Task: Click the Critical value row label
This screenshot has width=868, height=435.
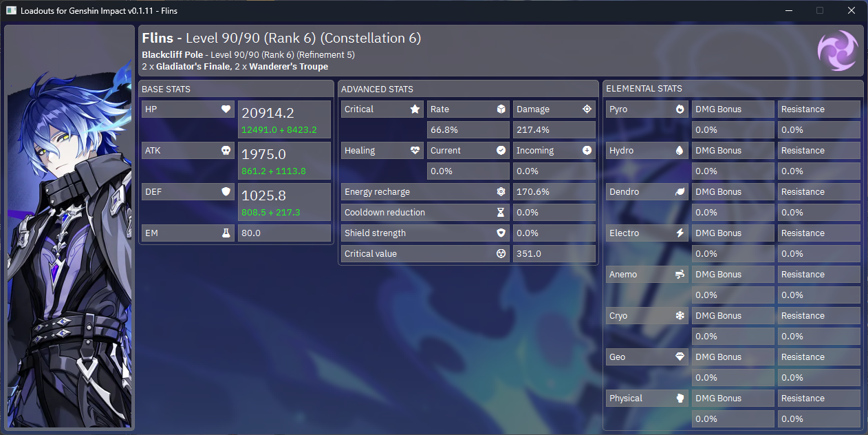Action: pyautogui.click(x=371, y=254)
